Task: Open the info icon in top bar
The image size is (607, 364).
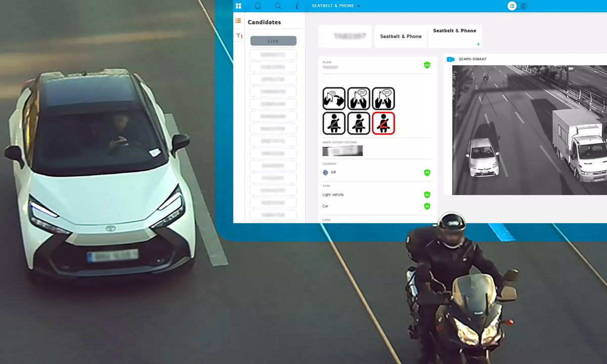Action: tap(297, 6)
